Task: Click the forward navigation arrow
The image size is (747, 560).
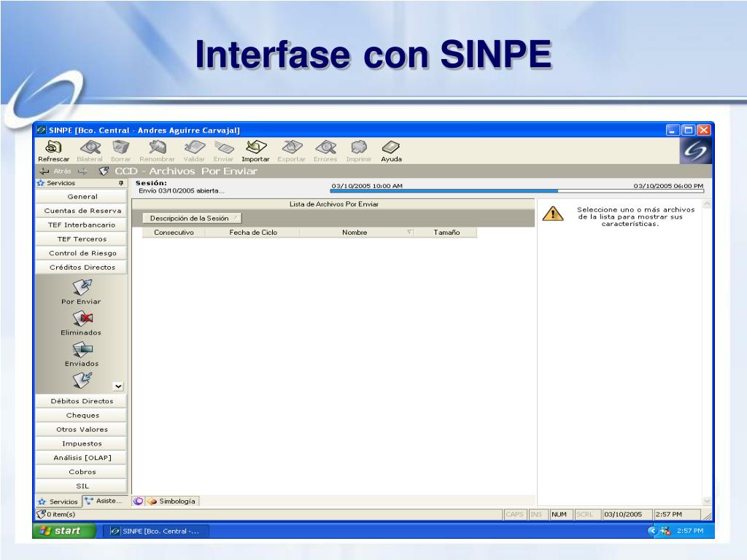Action: (82, 171)
